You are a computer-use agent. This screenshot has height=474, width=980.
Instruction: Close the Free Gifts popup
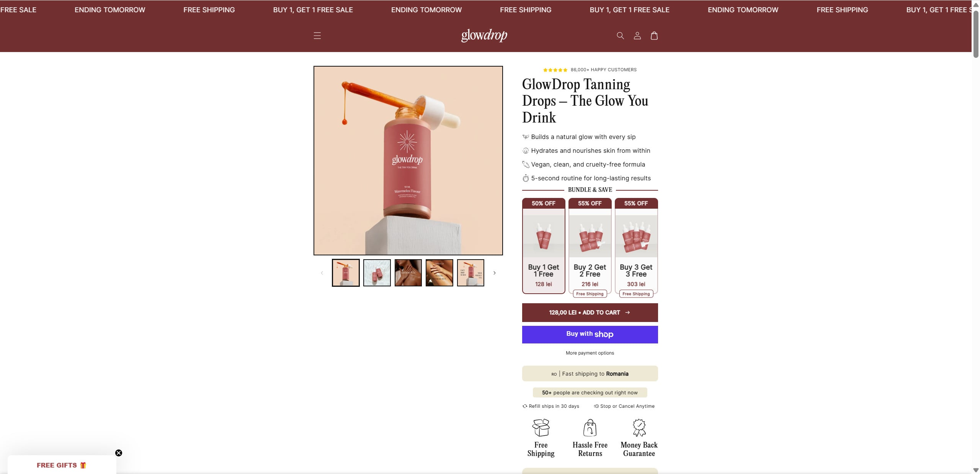point(119,453)
